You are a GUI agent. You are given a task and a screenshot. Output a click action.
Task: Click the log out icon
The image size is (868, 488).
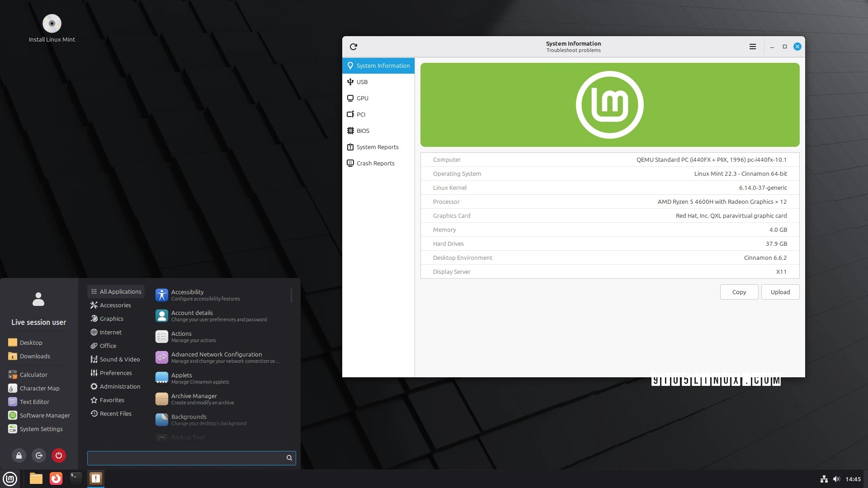coord(39,455)
